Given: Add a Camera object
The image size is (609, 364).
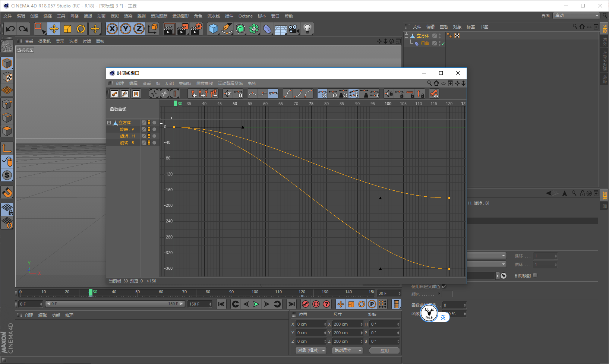Looking at the screenshot, I should point(294,29).
